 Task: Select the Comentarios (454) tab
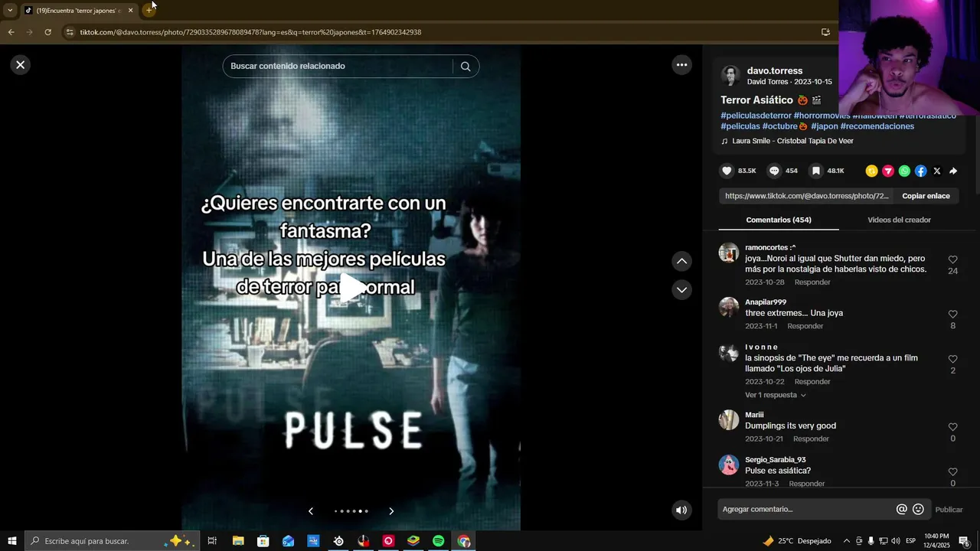pos(779,220)
